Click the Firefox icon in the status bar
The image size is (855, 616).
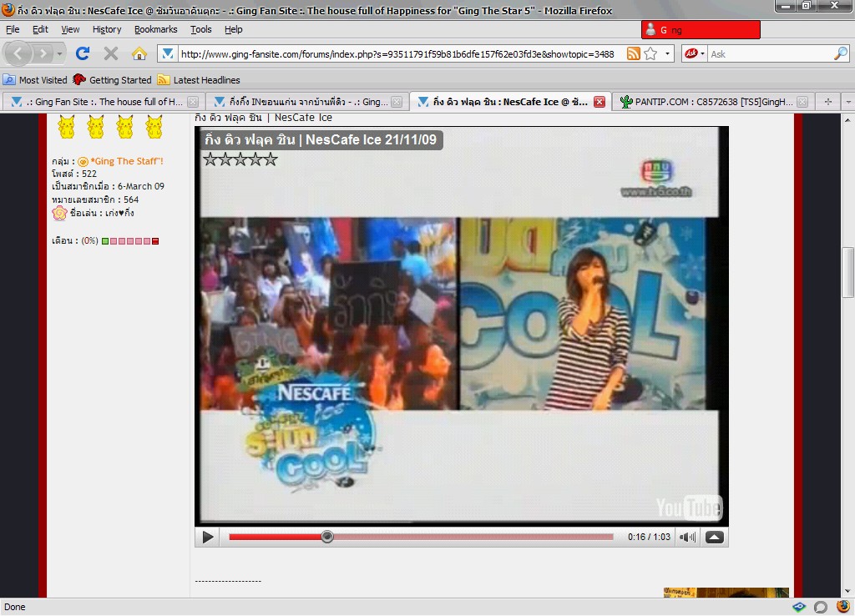(x=843, y=607)
